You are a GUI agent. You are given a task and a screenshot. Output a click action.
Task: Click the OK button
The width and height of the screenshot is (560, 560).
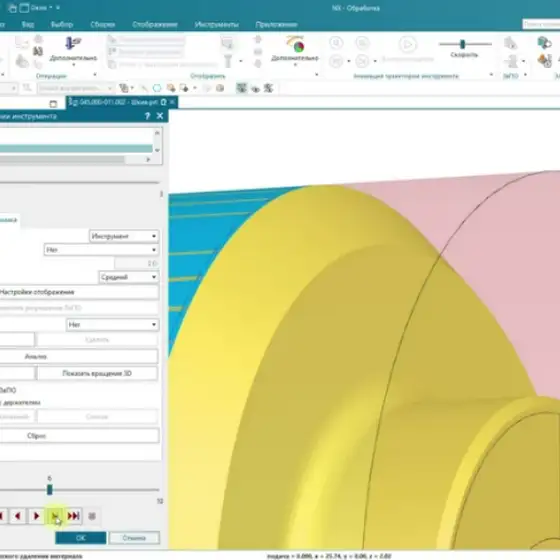[81, 538]
